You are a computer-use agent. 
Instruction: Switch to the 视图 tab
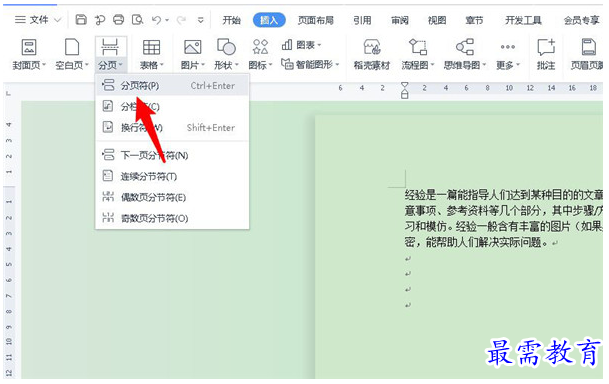click(x=437, y=20)
